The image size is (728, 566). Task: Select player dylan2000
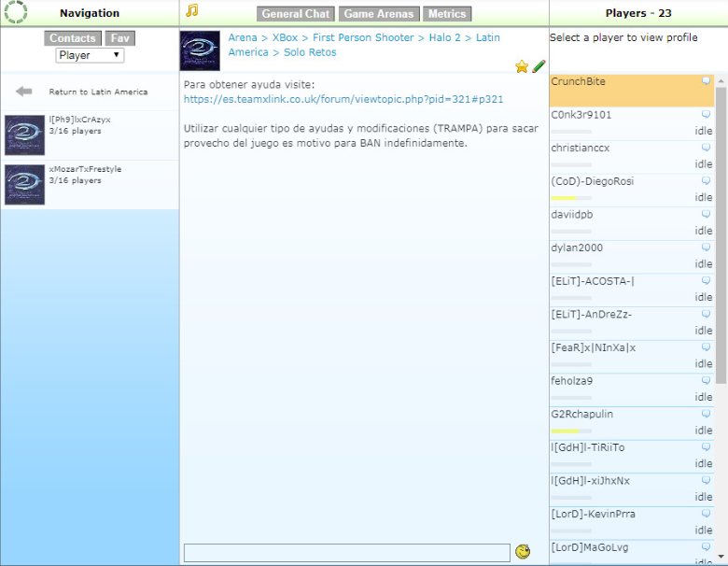[632, 257]
